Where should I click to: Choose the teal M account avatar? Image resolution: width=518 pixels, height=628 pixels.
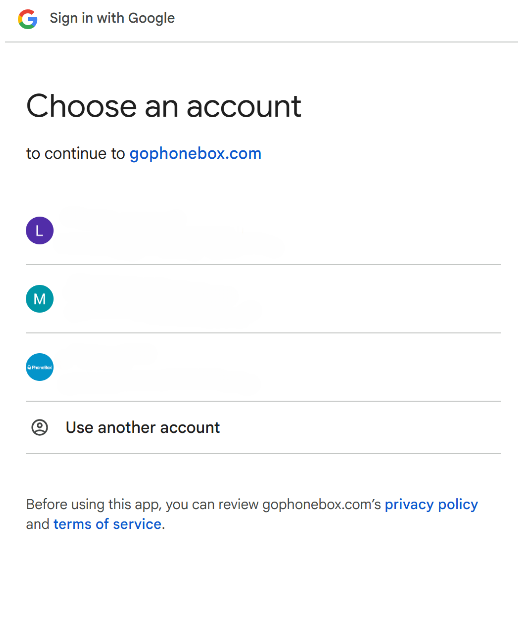coord(40,299)
